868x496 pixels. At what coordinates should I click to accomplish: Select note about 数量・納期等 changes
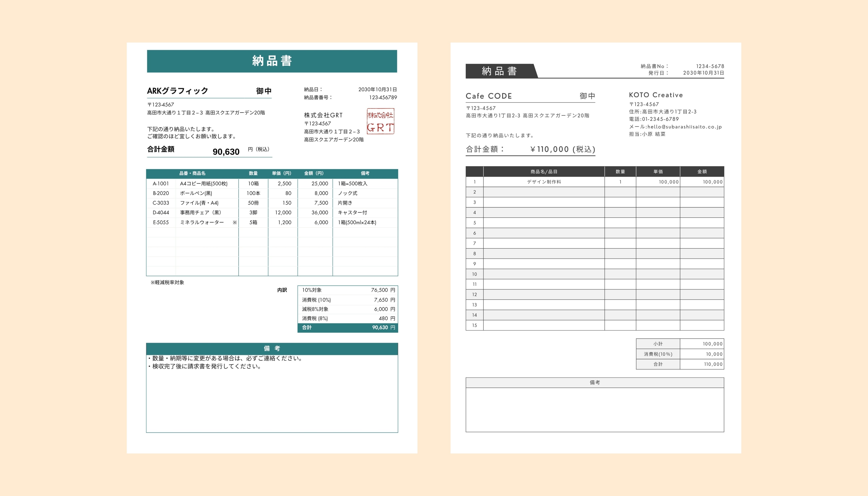click(225, 358)
